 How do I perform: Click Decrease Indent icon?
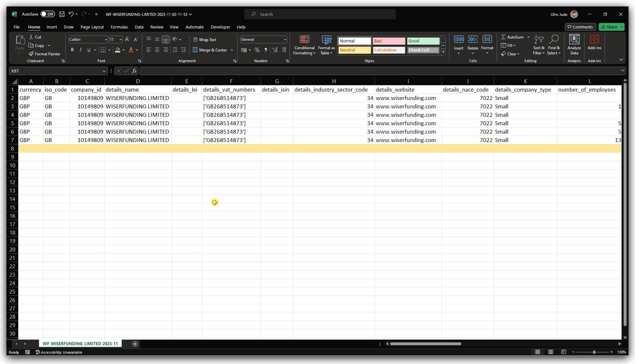point(175,50)
